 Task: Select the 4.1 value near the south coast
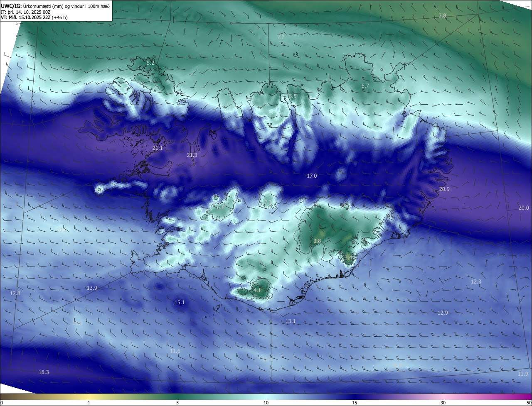click(x=257, y=291)
